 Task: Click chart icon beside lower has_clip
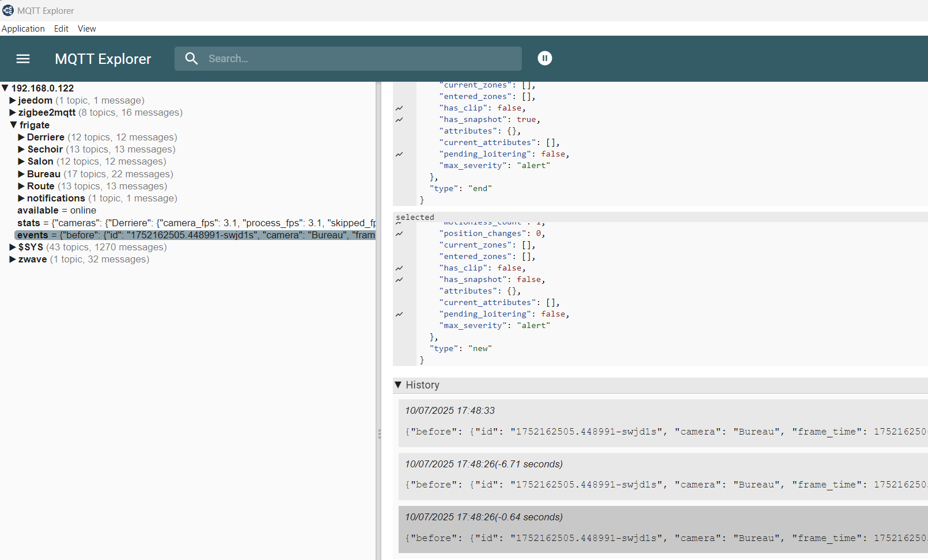[x=399, y=268]
